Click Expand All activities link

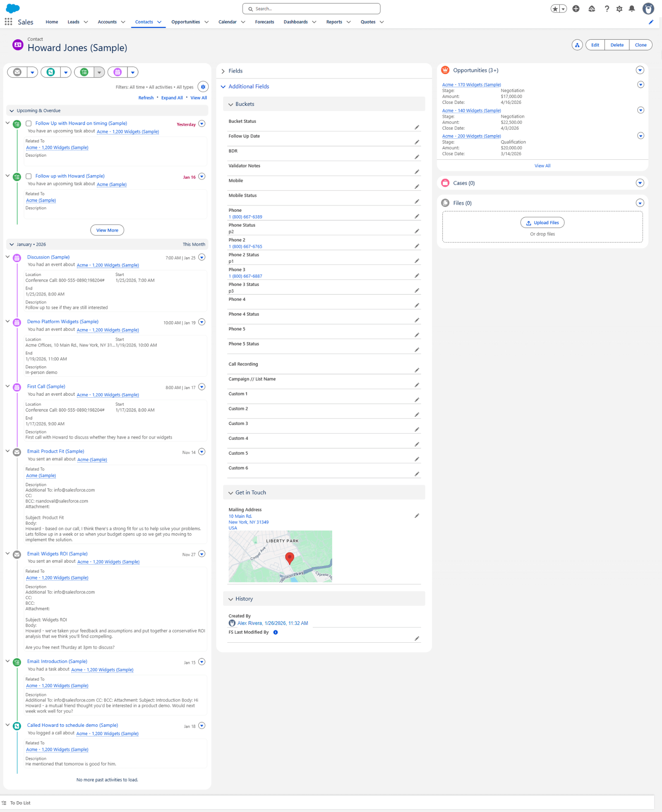(172, 98)
